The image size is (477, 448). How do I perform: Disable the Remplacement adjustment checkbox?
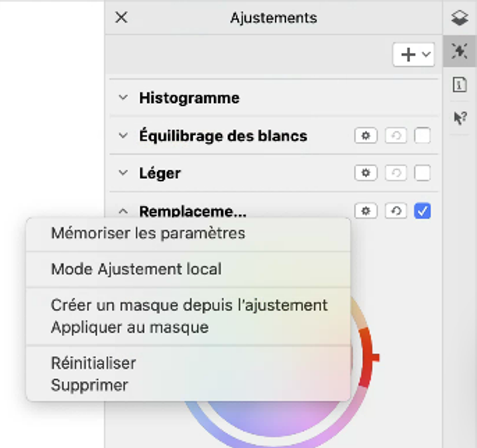(x=422, y=211)
